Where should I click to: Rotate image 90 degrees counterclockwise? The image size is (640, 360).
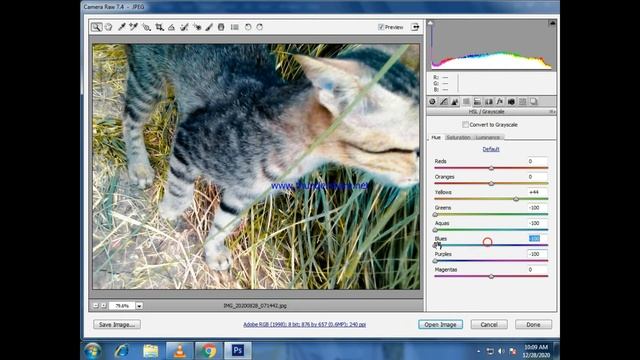248,27
